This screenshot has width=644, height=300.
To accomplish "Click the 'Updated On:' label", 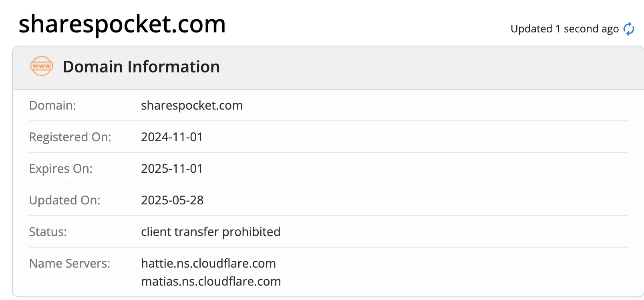I will pos(64,200).
